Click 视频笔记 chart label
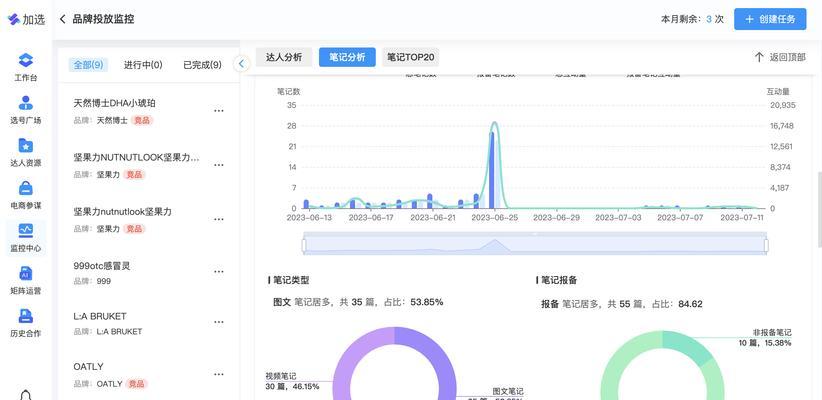The width and height of the screenshot is (822, 400). (281, 376)
